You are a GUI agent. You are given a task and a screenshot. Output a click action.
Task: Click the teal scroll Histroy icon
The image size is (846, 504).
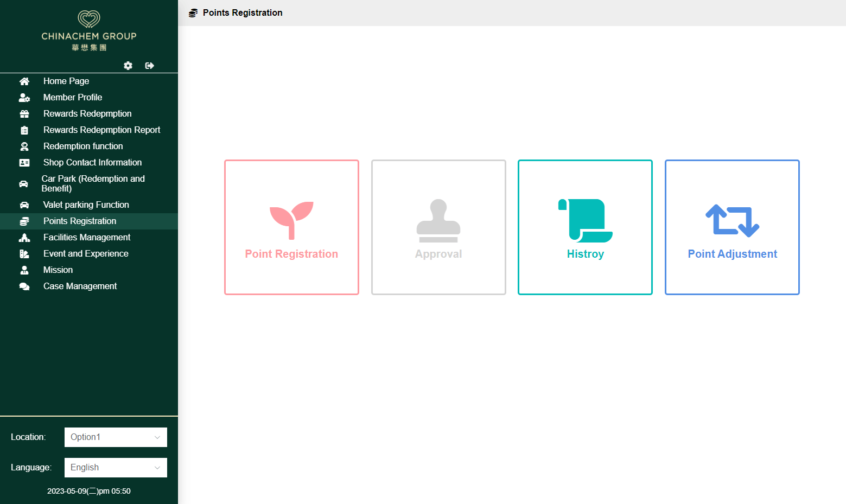pyautogui.click(x=586, y=220)
